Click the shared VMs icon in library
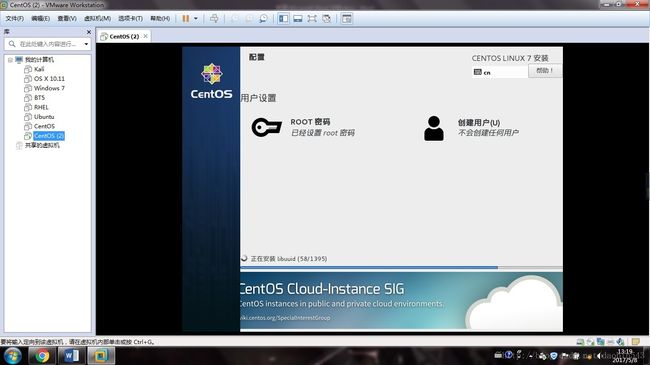The width and height of the screenshot is (650, 365). [x=19, y=146]
